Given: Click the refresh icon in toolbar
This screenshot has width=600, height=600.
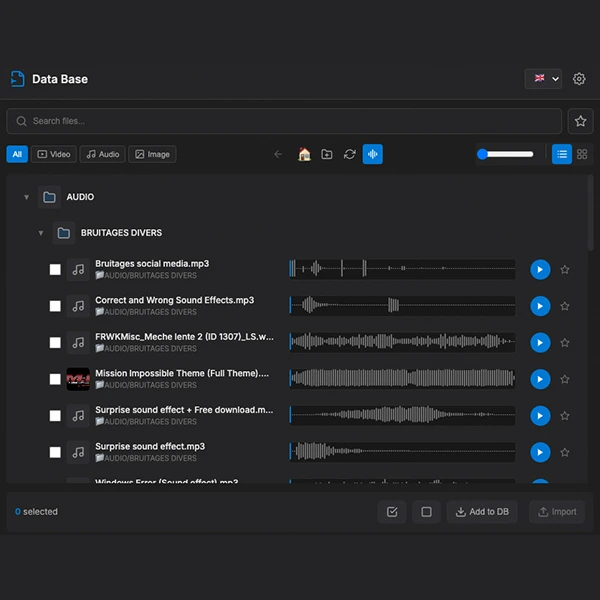Looking at the screenshot, I should tap(349, 154).
